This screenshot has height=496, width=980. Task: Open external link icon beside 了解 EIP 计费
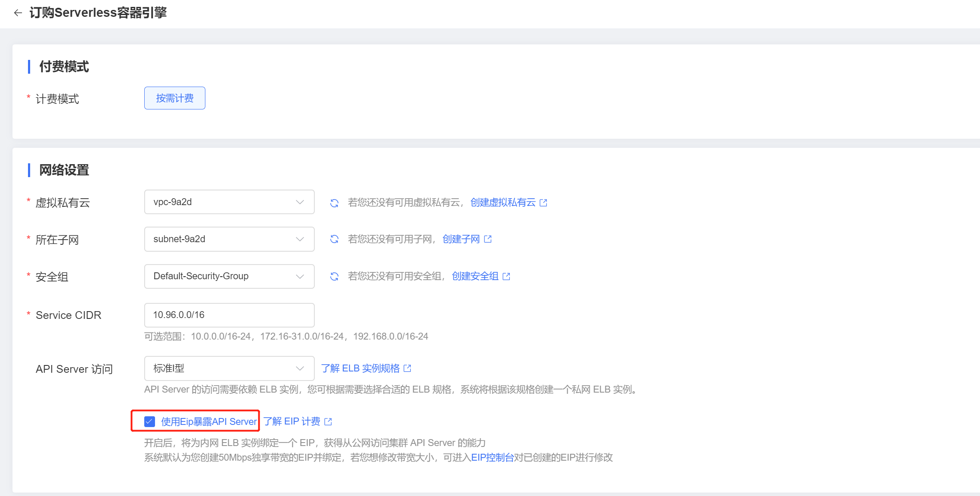[328, 421]
